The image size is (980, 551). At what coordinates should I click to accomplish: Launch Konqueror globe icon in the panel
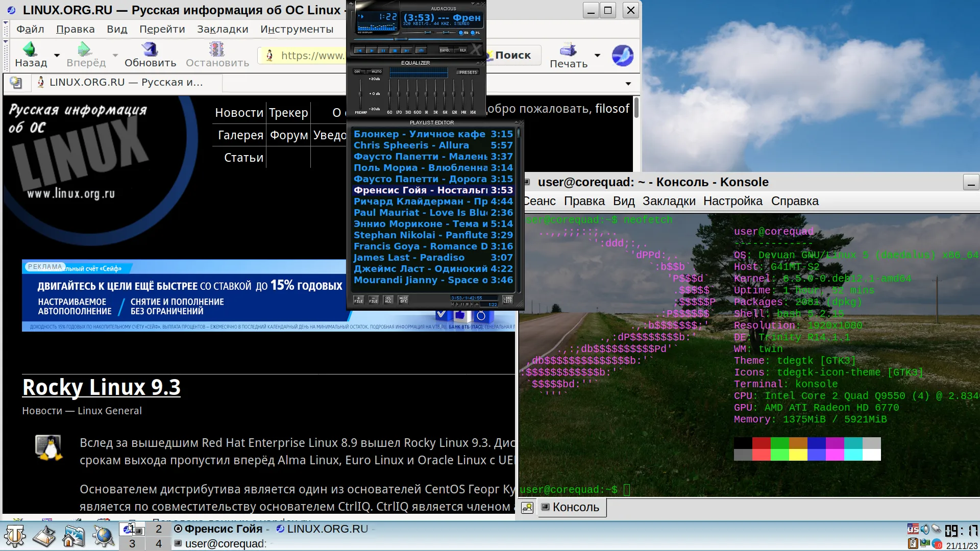pyautogui.click(x=103, y=536)
